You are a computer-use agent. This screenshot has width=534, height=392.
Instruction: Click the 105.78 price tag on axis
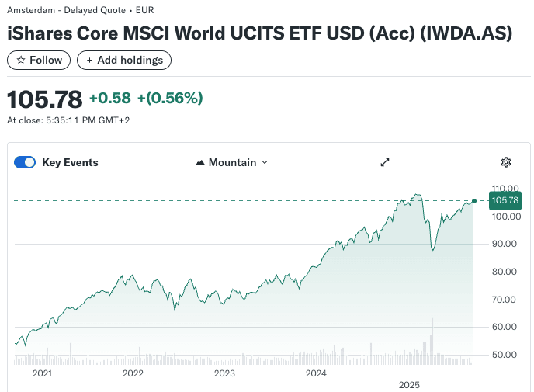[505, 200]
